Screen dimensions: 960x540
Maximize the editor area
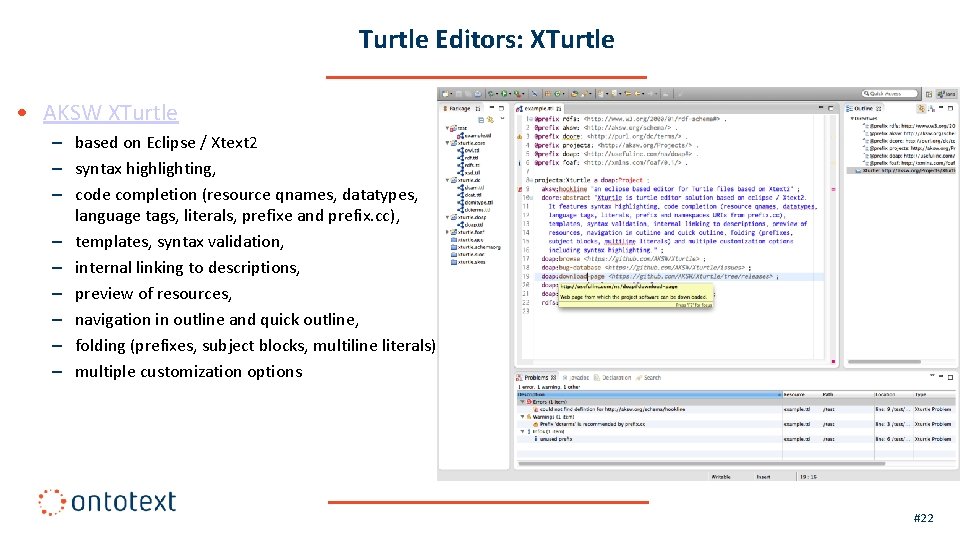pyautogui.click(x=831, y=108)
